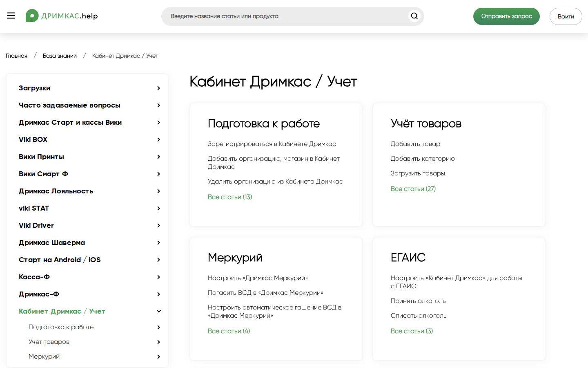Image resolution: width=588 pixels, height=368 pixels.
Task: Open Погасить ВСД в «Дримкас Меркурий» article
Action: [x=265, y=293]
